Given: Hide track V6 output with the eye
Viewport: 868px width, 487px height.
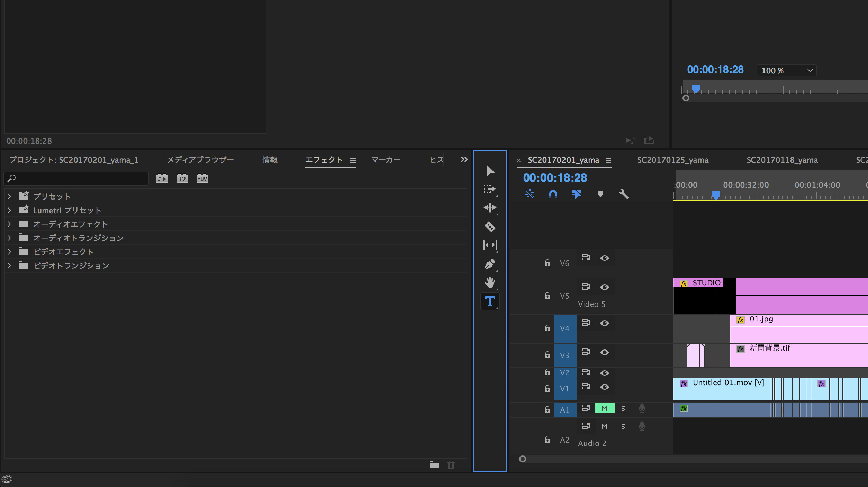Looking at the screenshot, I should pyautogui.click(x=604, y=258).
